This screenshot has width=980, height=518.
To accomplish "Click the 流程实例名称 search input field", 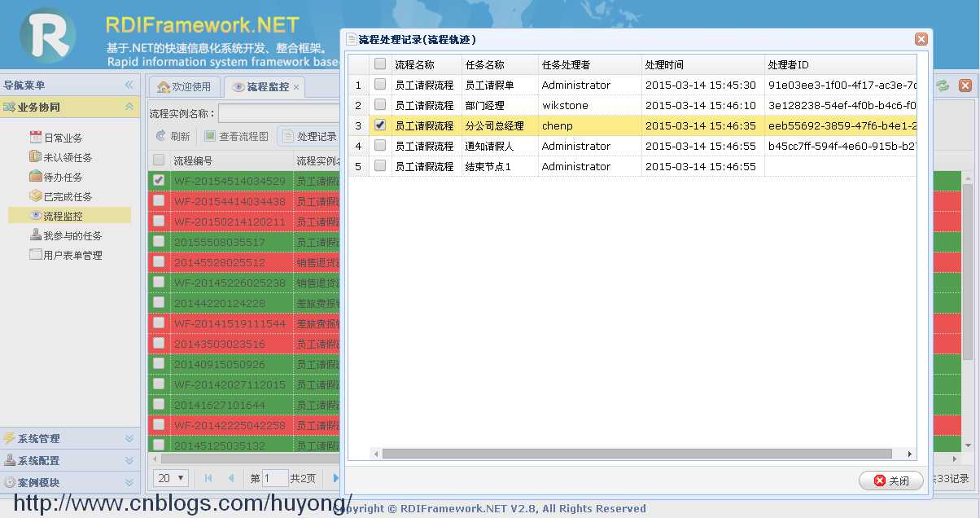I will tap(279, 113).
